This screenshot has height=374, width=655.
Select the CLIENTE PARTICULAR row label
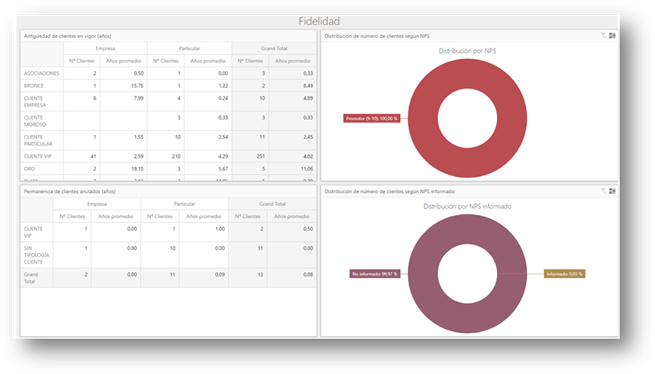(38, 140)
